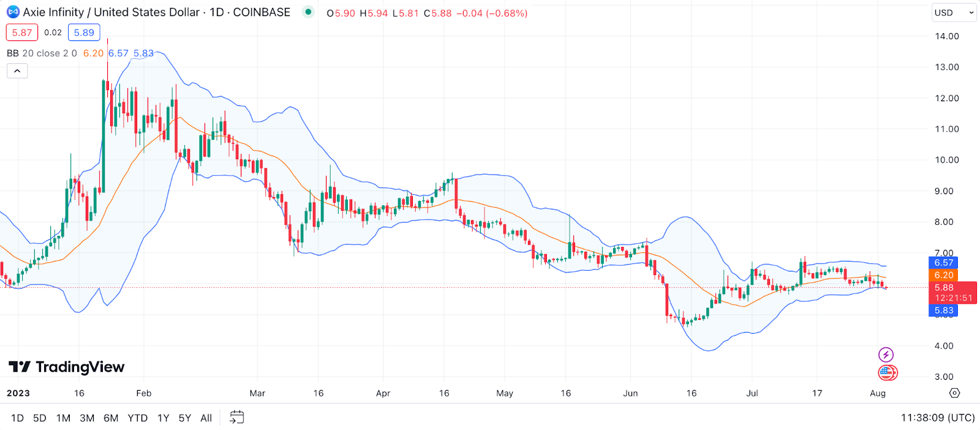Open chart settings gear icon
This screenshot has width=980, height=430.
tap(954, 393)
